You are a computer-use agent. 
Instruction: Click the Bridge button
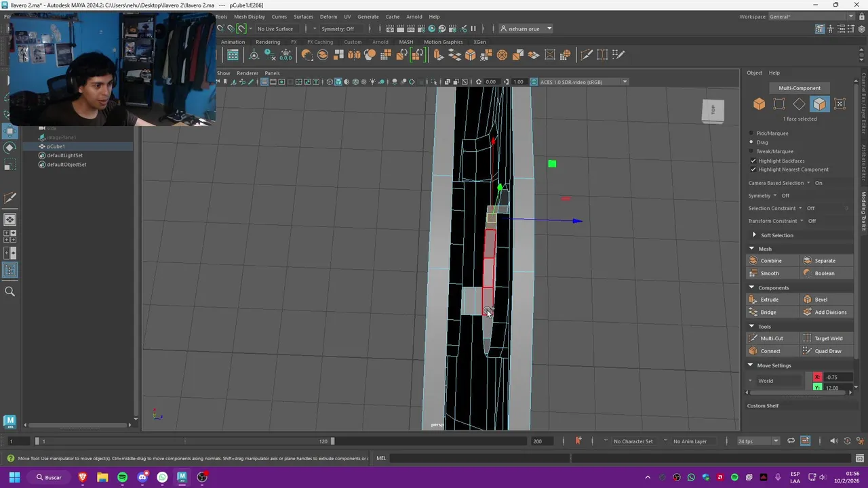pyautogui.click(x=772, y=312)
